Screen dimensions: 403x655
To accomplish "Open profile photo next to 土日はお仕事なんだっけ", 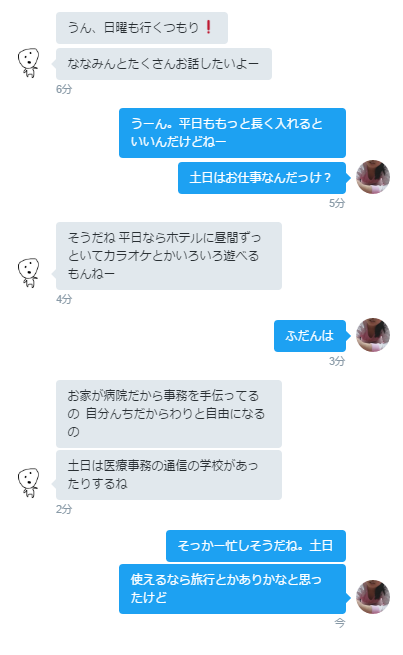I will click(373, 177).
